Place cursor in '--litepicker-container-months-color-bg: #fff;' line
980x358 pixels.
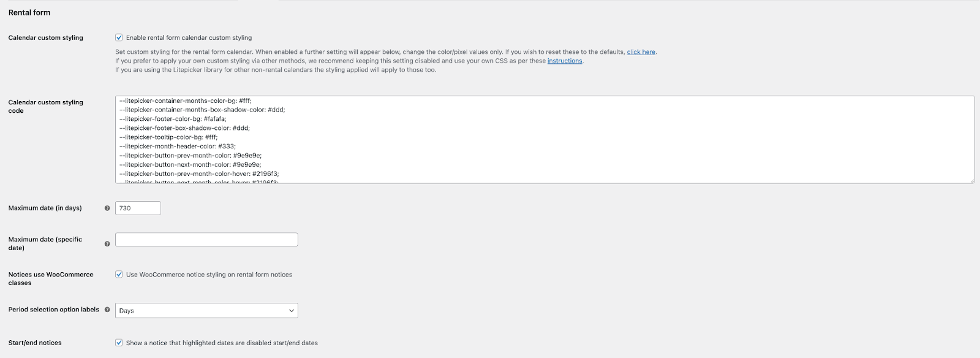186,101
